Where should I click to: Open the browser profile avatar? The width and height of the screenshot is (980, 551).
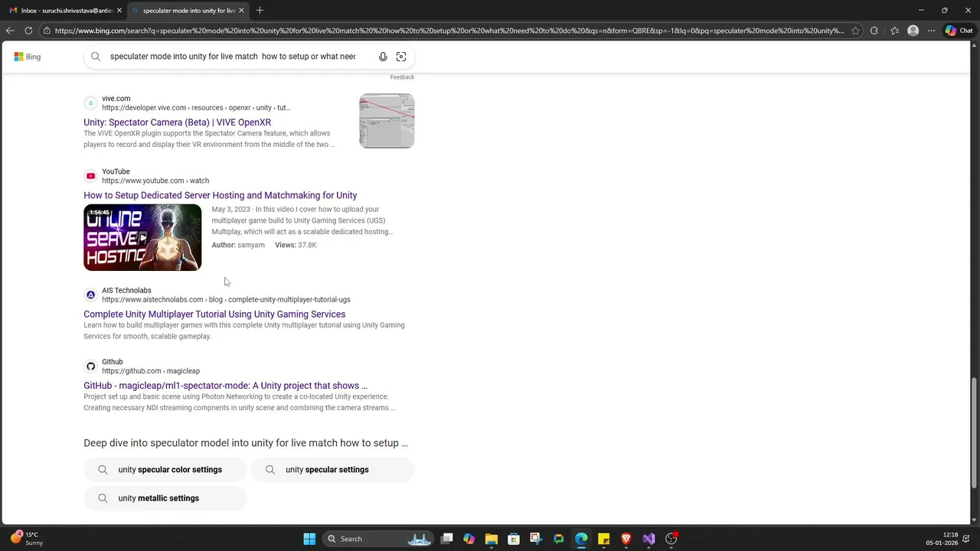point(913,31)
